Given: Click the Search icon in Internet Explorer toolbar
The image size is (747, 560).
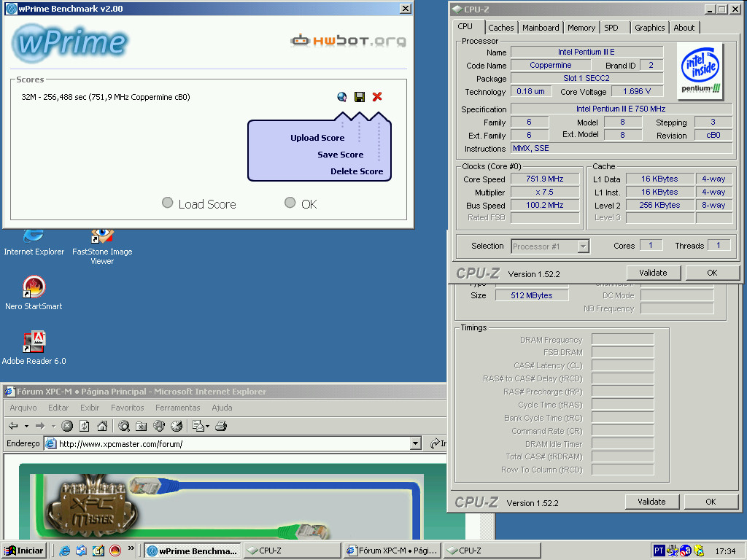Looking at the screenshot, I should [124, 426].
